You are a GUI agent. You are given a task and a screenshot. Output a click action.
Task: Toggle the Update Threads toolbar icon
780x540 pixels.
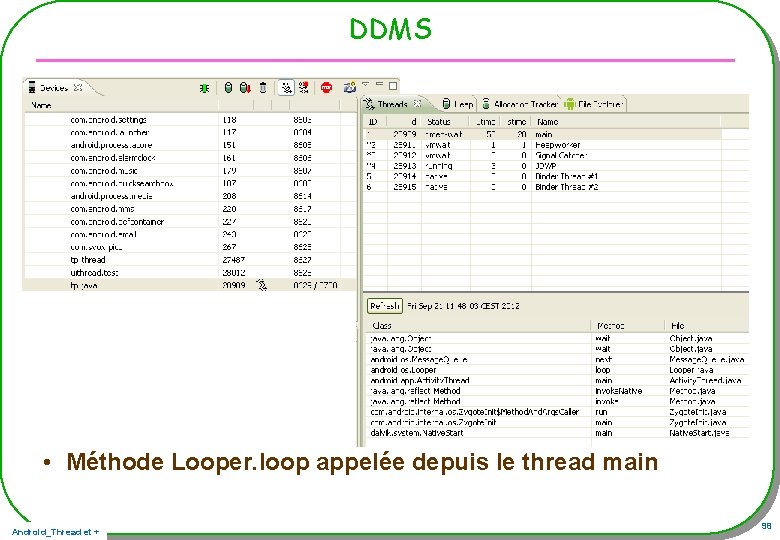[x=286, y=88]
